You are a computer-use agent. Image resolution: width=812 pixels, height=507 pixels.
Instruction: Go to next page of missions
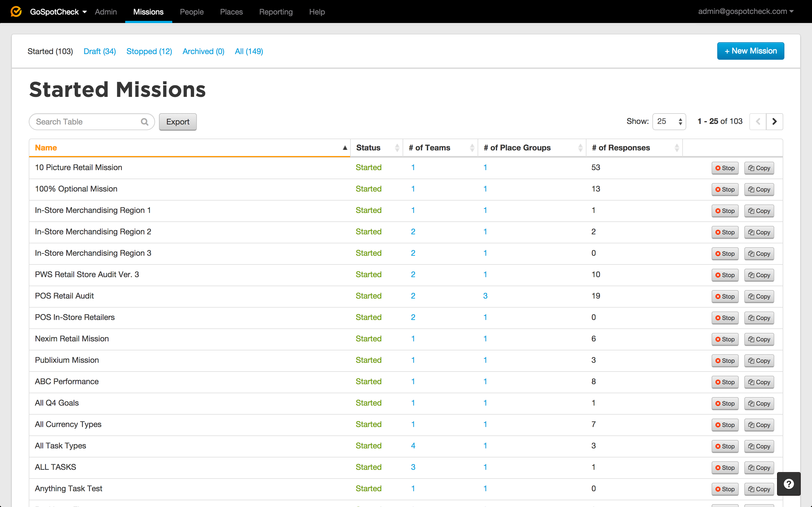tap(775, 121)
